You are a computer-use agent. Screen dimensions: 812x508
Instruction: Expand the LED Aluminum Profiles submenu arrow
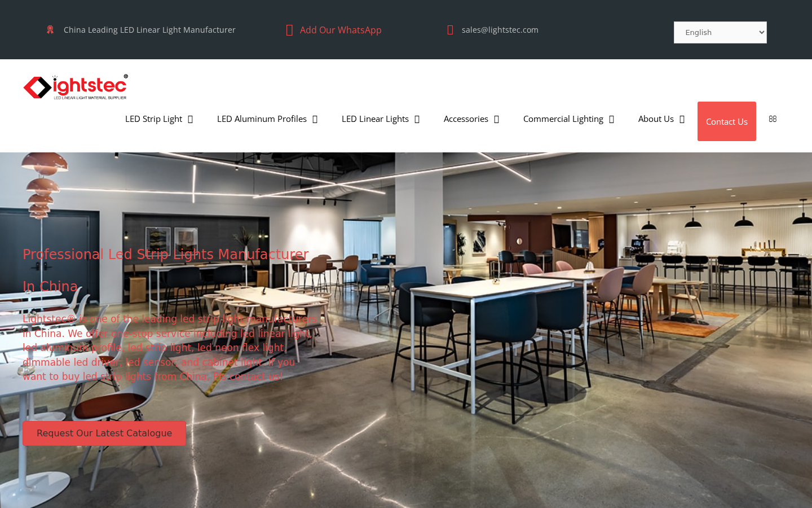pos(315,119)
